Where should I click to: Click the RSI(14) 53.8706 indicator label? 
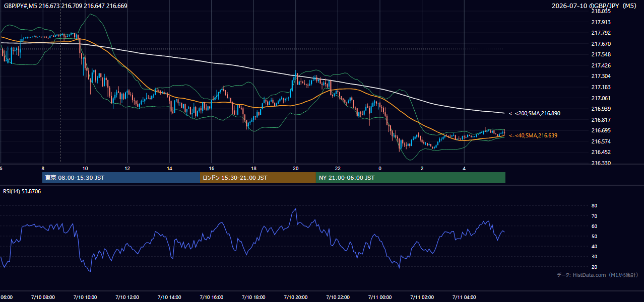22,191
